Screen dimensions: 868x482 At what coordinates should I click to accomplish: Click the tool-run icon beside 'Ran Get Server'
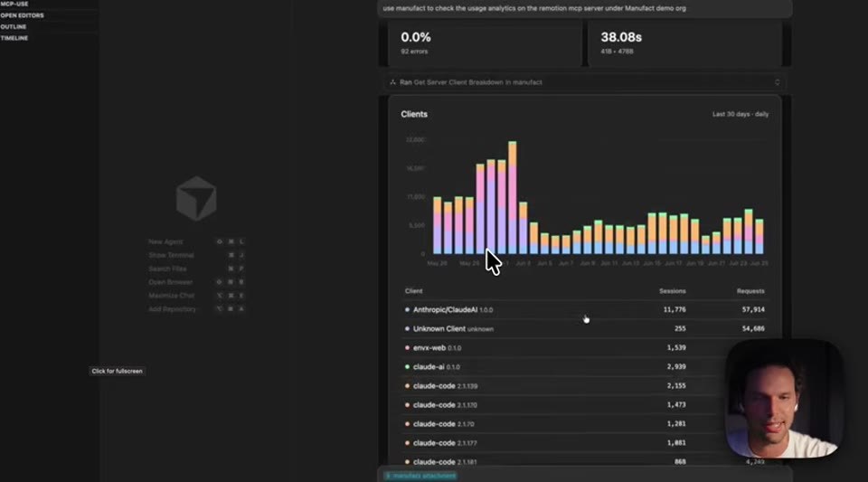[392, 82]
